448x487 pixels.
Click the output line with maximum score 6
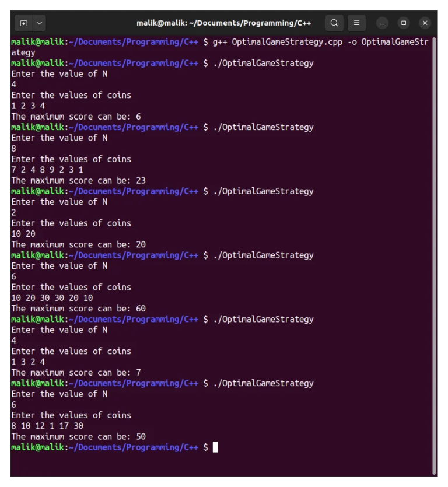click(x=76, y=117)
